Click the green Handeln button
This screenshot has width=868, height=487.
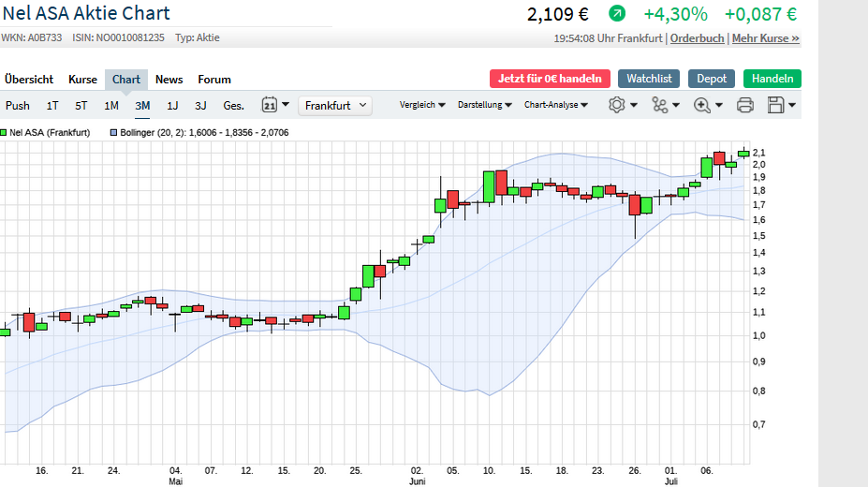(772, 79)
